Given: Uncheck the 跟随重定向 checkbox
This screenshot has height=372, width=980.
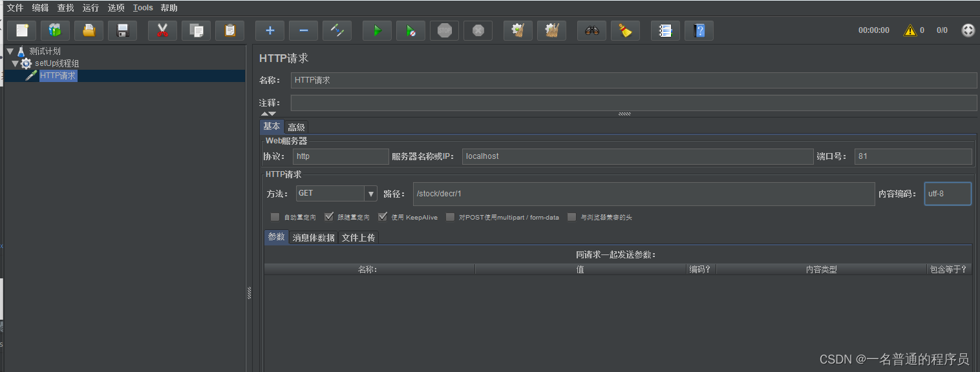Looking at the screenshot, I should point(329,217).
